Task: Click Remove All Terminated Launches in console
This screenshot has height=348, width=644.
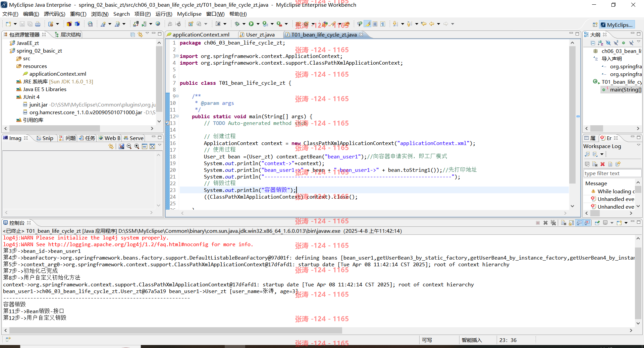Action: (553, 223)
